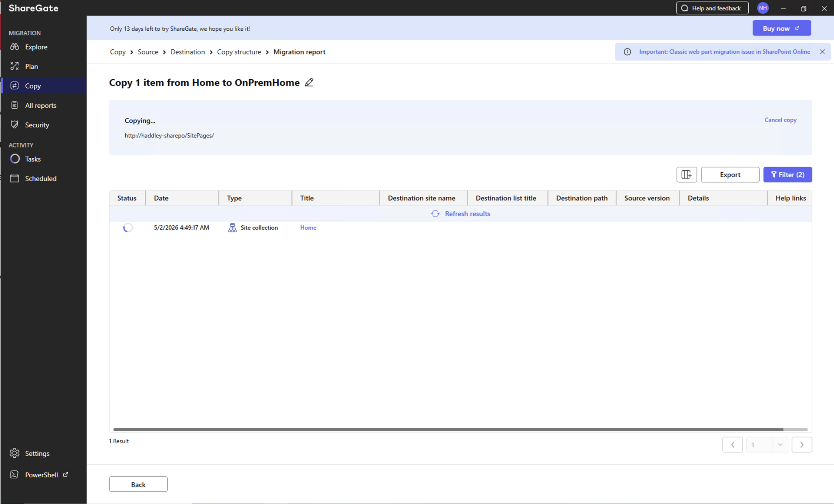Sort by Destination site name column

click(423, 198)
